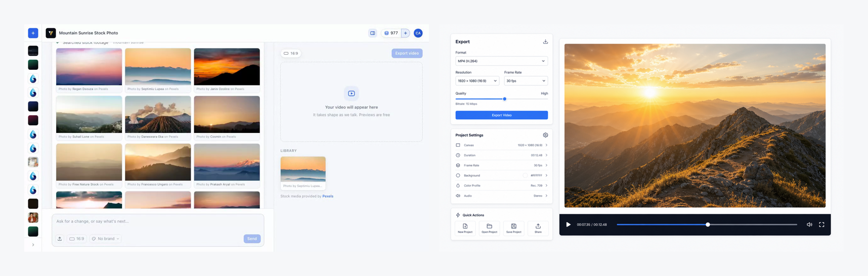Expand the Color Profile chevron

click(546, 186)
